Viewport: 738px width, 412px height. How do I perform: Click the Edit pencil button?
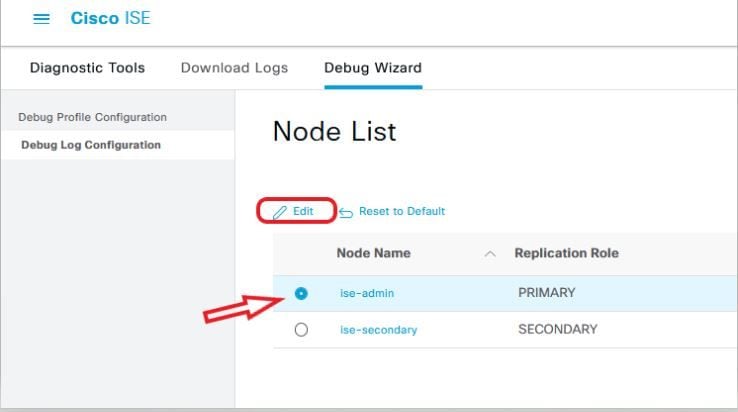click(x=293, y=211)
